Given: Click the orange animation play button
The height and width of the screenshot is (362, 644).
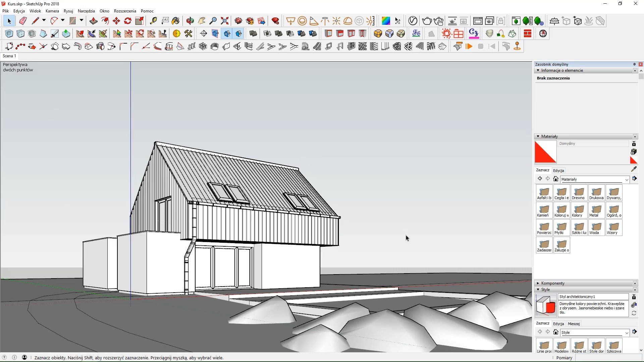Looking at the screenshot, I should [x=469, y=47].
